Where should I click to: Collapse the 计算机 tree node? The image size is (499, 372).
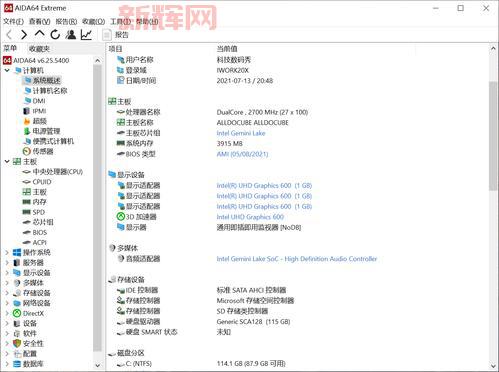7,70
